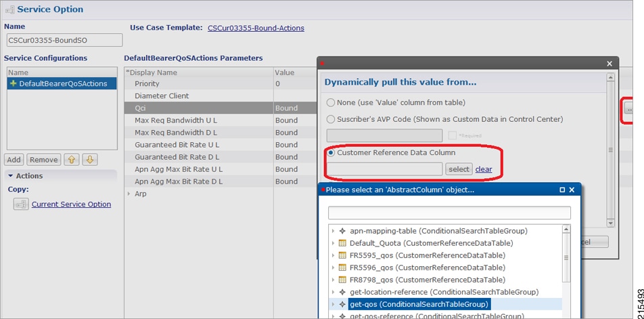This screenshot has width=644, height=319.
Task: Click the star icon for get-qos
Action: (342, 304)
